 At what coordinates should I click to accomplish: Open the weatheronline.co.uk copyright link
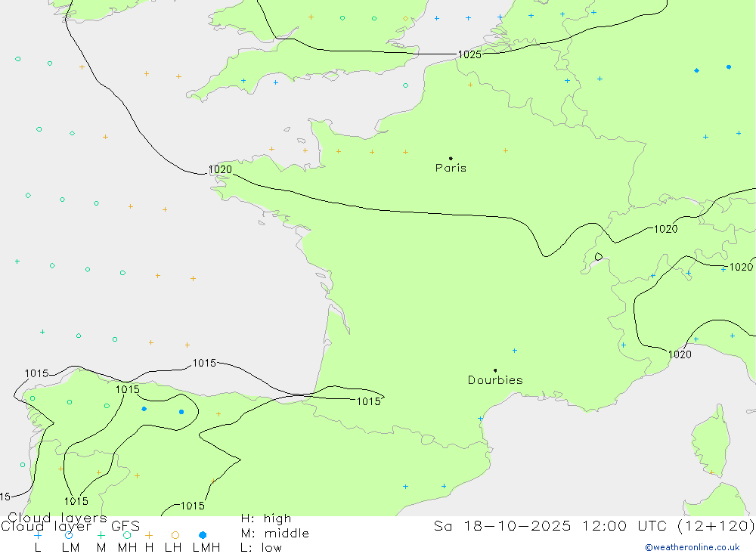[x=692, y=547]
